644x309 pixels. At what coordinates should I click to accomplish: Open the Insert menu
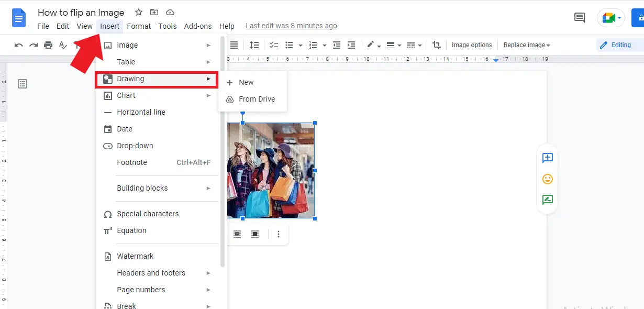[109, 26]
